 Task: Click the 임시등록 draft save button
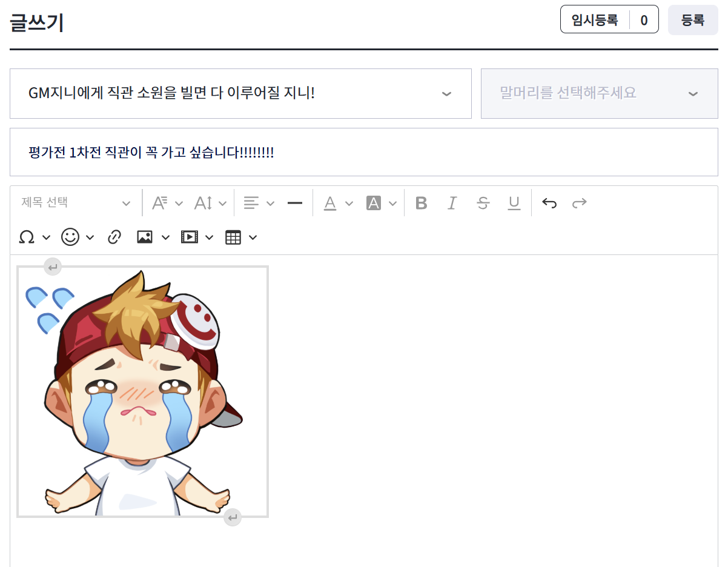595,20
